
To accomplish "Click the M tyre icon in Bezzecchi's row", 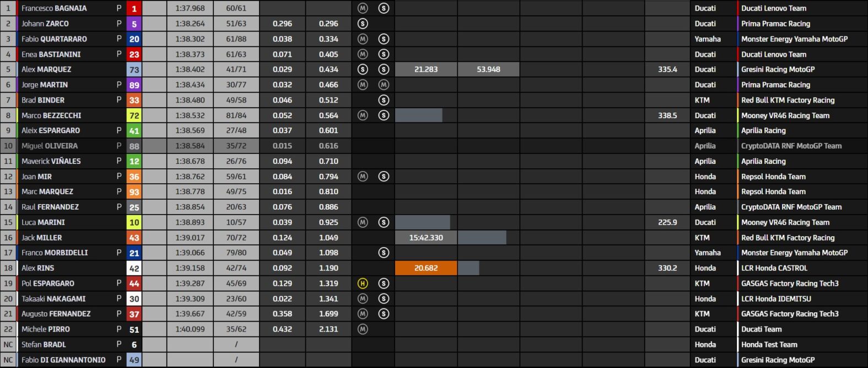I will (363, 115).
